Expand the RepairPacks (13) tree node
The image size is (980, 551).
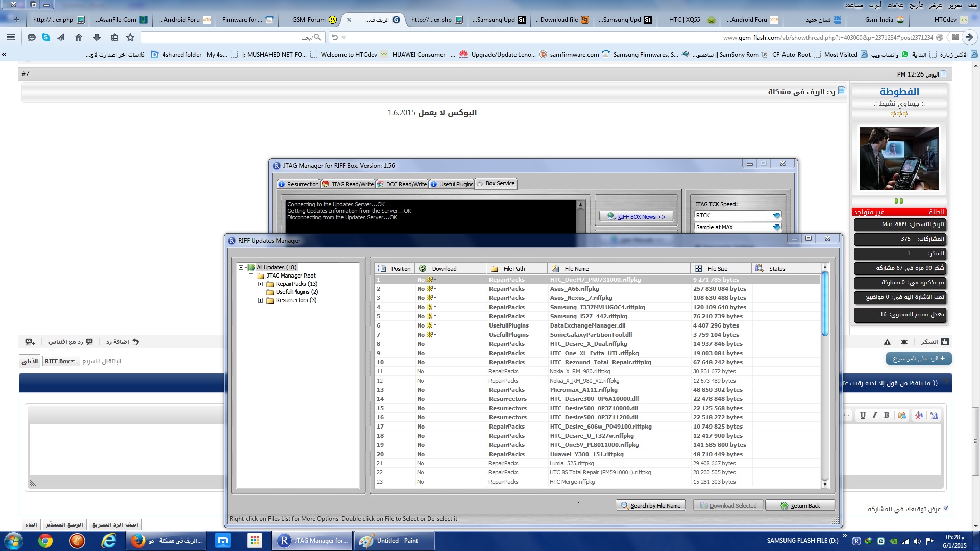click(261, 284)
